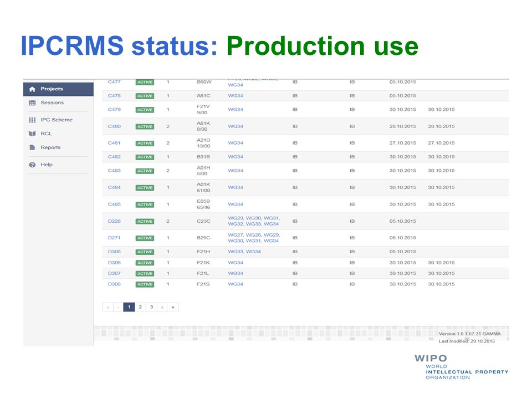Select the 'F21L' cell
Viewport: 532px width, 399px height.
(x=203, y=273)
